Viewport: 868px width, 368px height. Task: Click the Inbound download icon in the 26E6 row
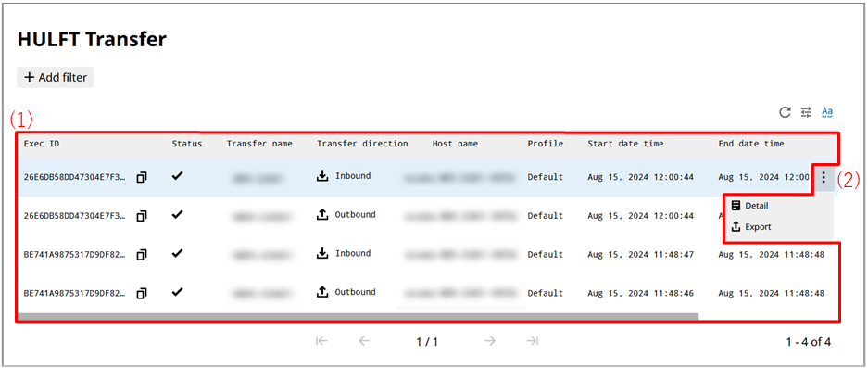[x=322, y=176]
